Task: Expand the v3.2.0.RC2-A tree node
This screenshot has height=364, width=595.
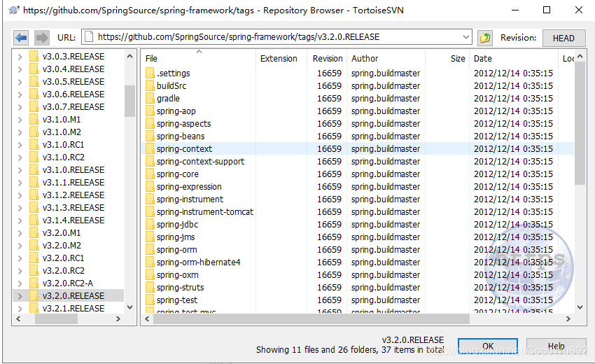Action: click(x=20, y=283)
